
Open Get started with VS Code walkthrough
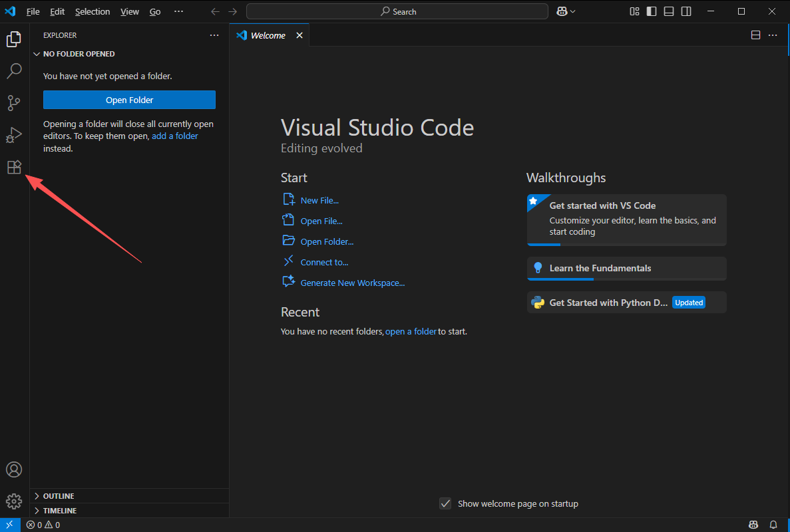(626, 220)
